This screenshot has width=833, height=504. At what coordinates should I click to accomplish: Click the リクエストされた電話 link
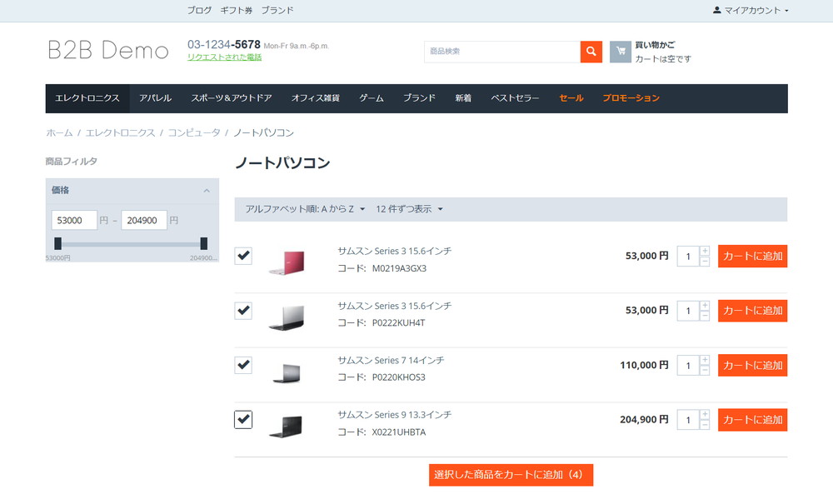(225, 57)
